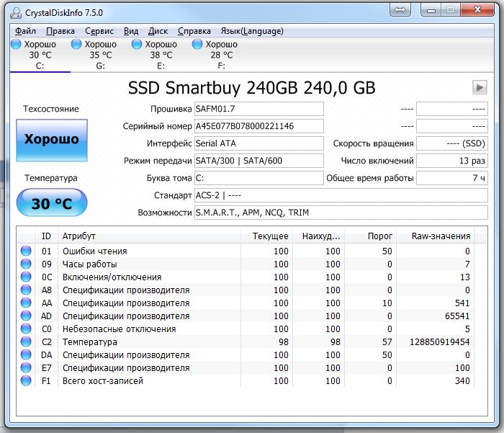Image resolution: width=504 pixels, height=433 pixels.
Task: Click the Стандарт field ACS-2
Action: pyautogui.click(x=341, y=195)
